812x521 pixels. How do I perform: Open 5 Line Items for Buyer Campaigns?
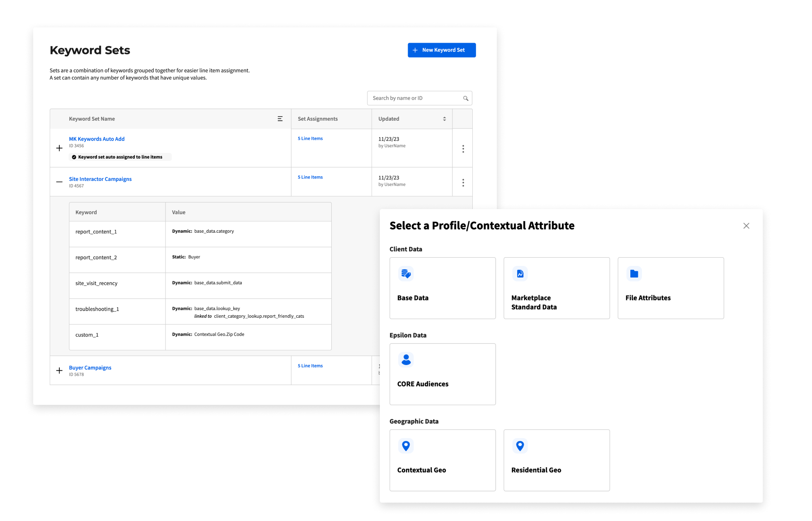tap(310, 366)
